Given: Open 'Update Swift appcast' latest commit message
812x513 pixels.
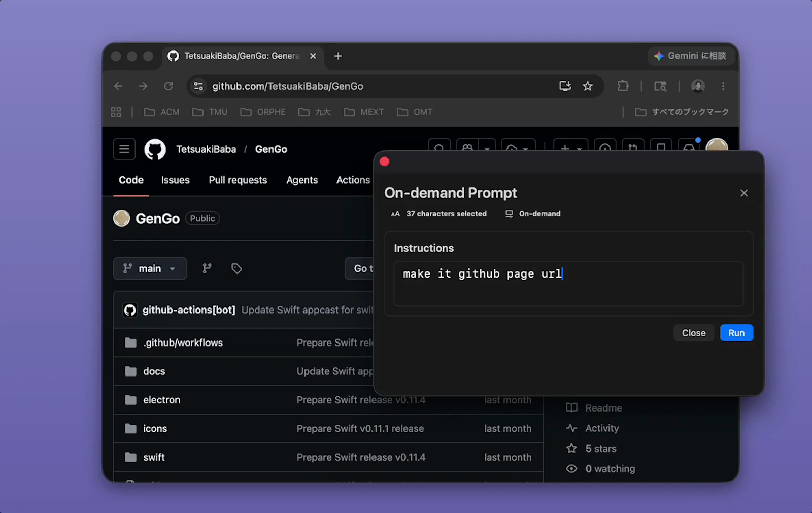Looking at the screenshot, I should pos(307,310).
